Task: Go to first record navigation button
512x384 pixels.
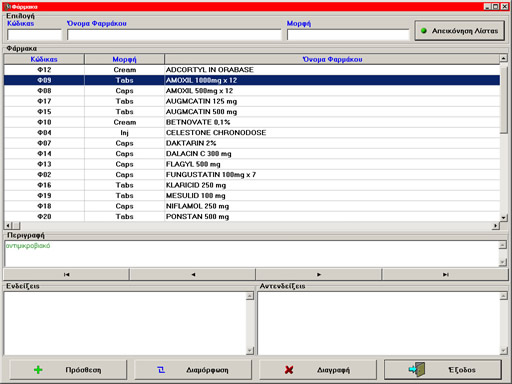Action: point(66,275)
